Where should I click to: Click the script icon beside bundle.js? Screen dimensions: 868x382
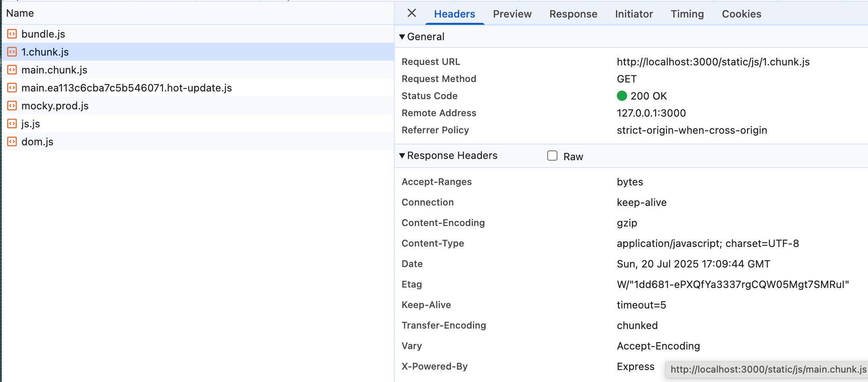(12, 34)
